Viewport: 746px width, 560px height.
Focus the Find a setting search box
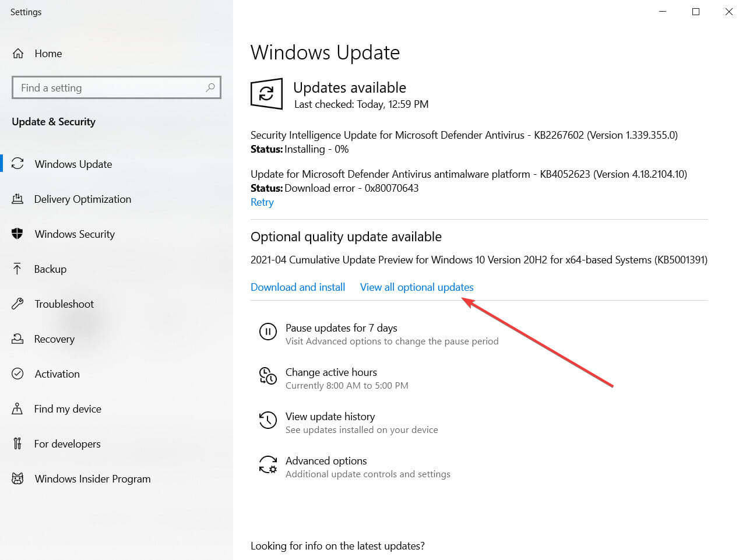tap(117, 87)
